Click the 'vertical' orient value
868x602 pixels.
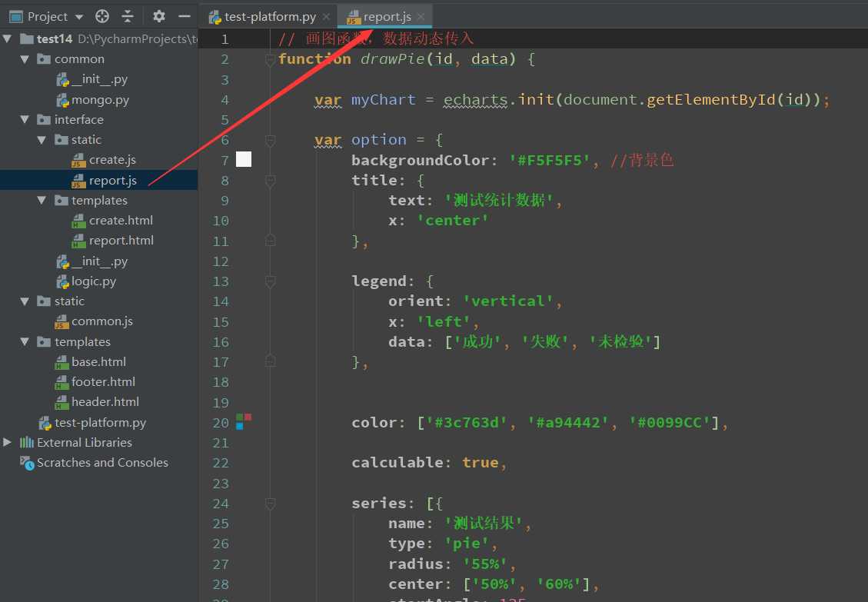508,301
